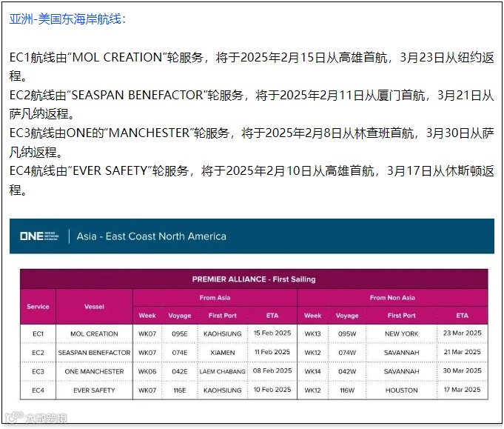Viewport: 504px width, 429px height.
Task: Select the EVER SAFETY vessel cell
Action: pyautogui.click(x=94, y=390)
